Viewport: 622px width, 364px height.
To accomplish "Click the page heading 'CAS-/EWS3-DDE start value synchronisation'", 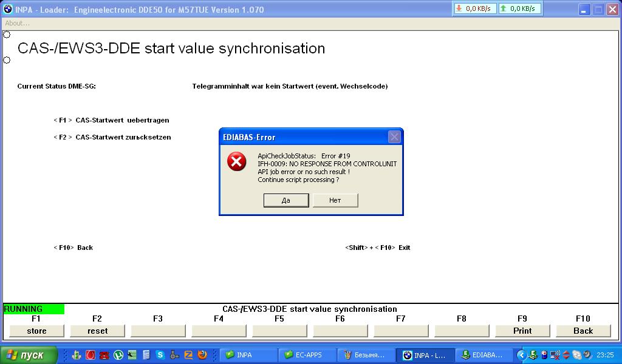I will tap(171, 49).
